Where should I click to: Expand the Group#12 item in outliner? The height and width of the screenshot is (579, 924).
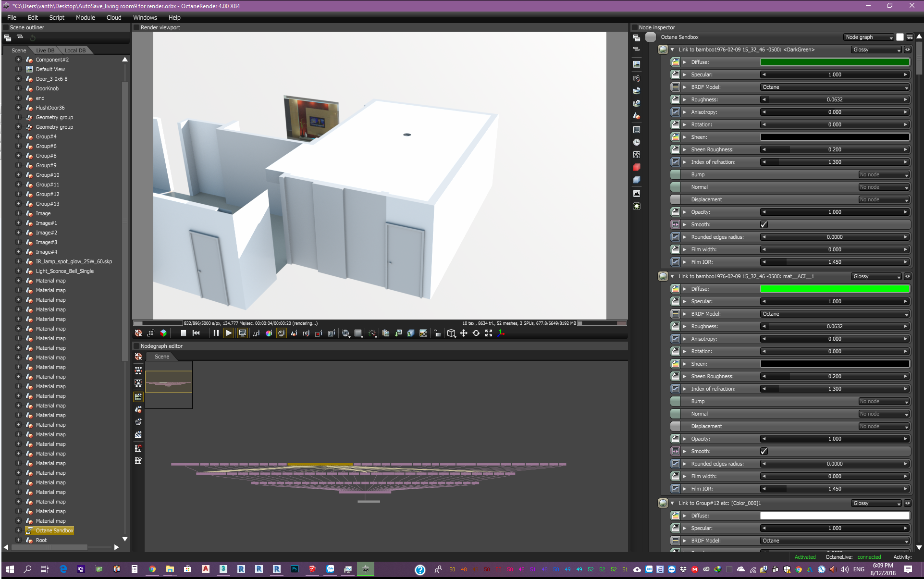coord(18,194)
